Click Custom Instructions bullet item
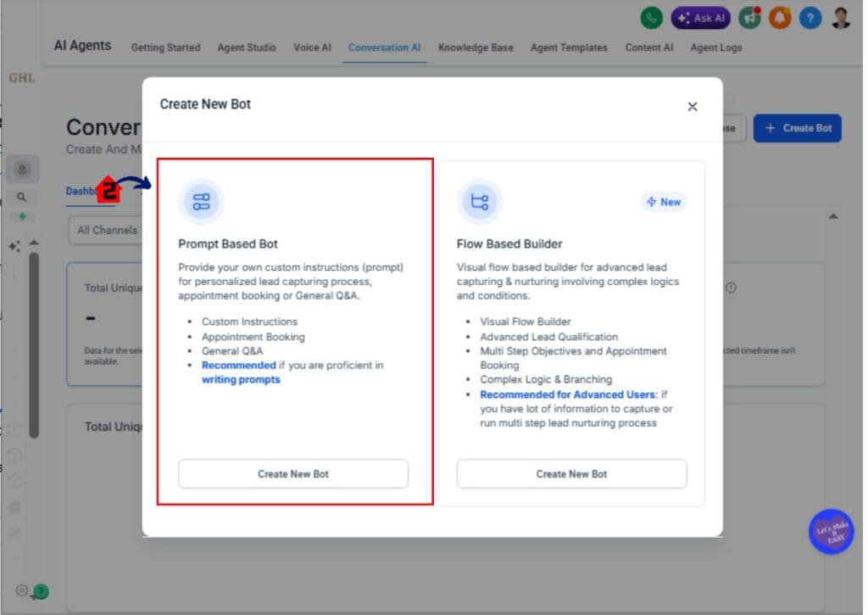Image resolution: width=868 pixels, height=615 pixels. pos(249,321)
